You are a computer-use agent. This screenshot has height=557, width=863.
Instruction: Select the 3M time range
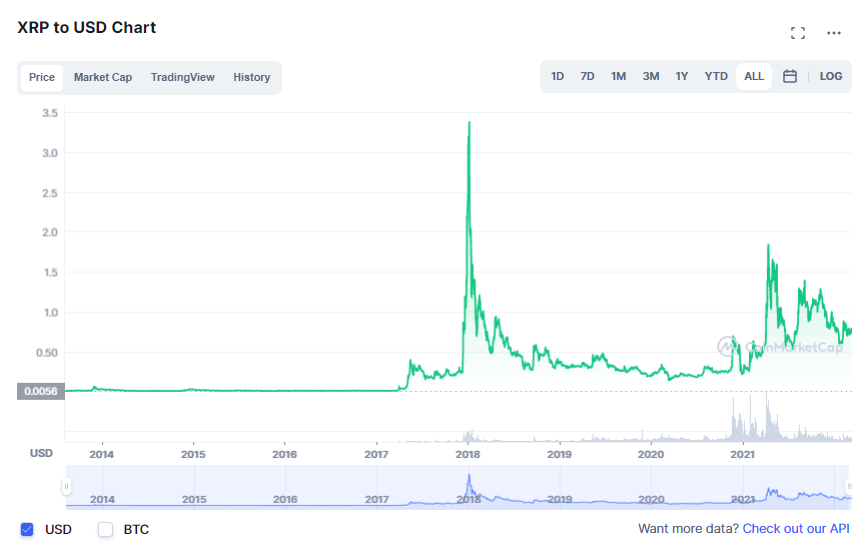pyautogui.click(x=651, y=77)
